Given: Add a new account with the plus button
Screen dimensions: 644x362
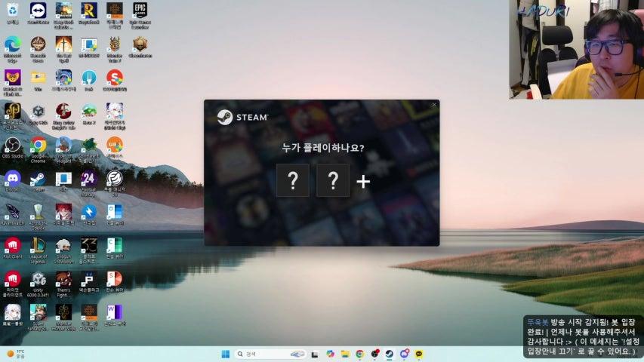Looking at the screenshot, I should tap(363, 181).
